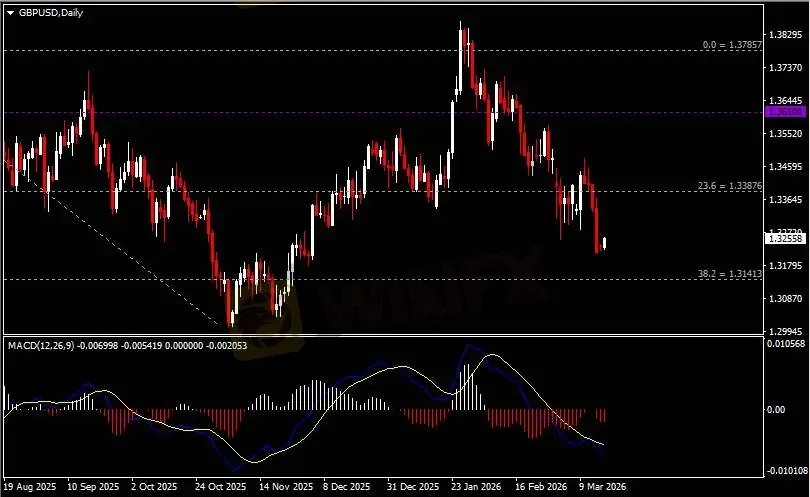810x497 pixels.
Task: Click the 31 Dec 2025 date label
Action: click(413, 487)
